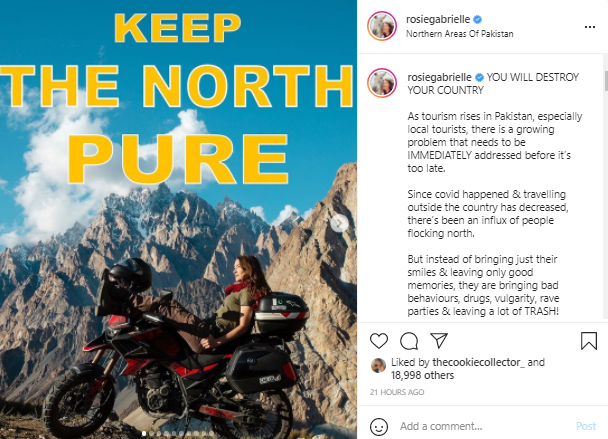The height and width of the screenshot is (439, 608).
Task: Open the three-dot more options menu
Action: (590, 27)
